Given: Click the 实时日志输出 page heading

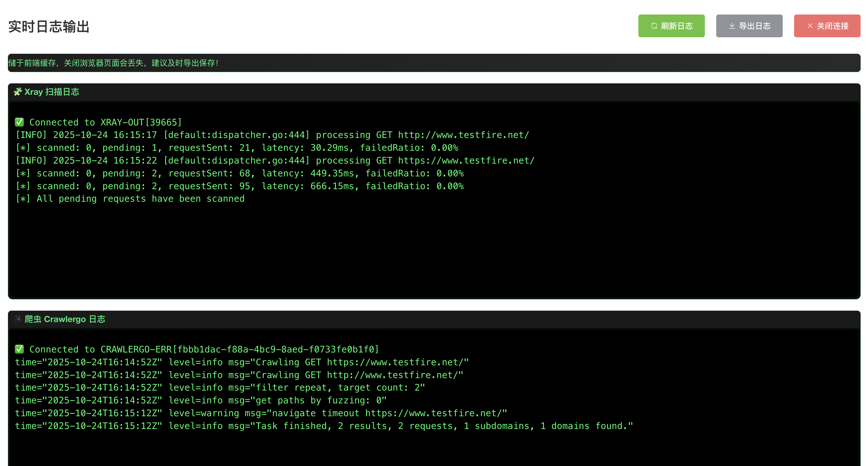Looking at the screenshot, I should [49, 27].
